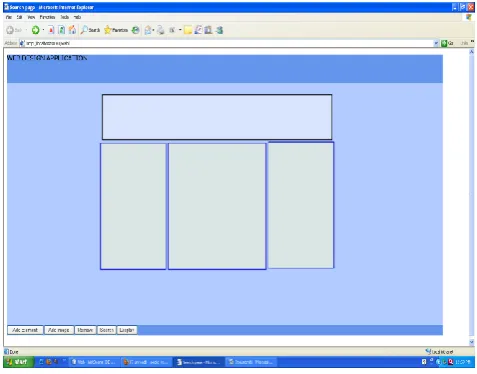The height and width of the screenshot is (374, 477).
Task: Switch to the fourth taskbar window button
Action: click(x=251, y=362)
